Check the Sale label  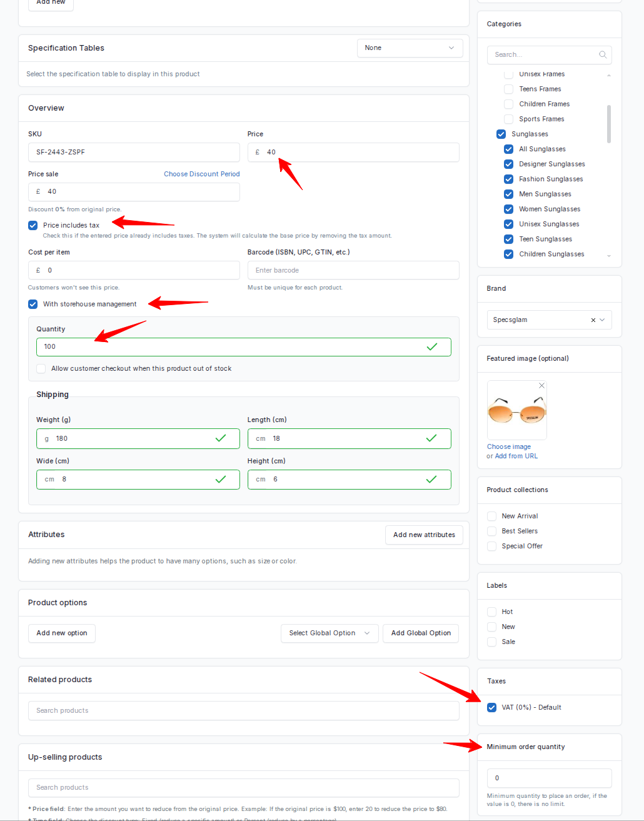[x=491, y=642]
